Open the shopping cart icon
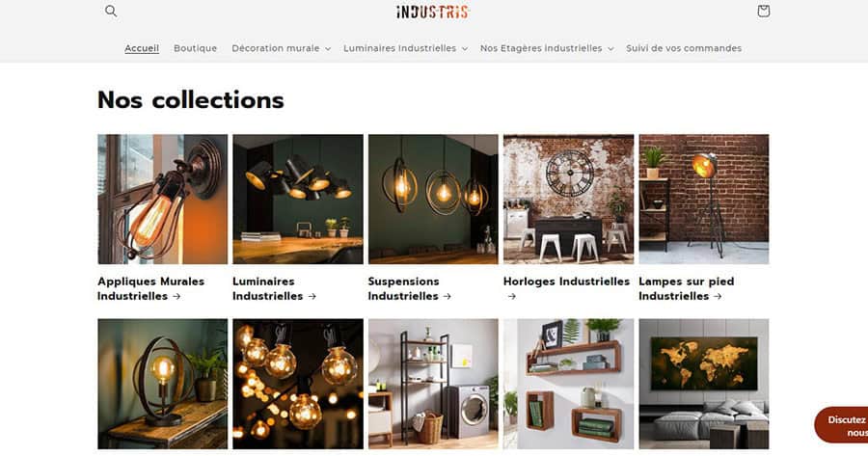 tap(764, 11)
